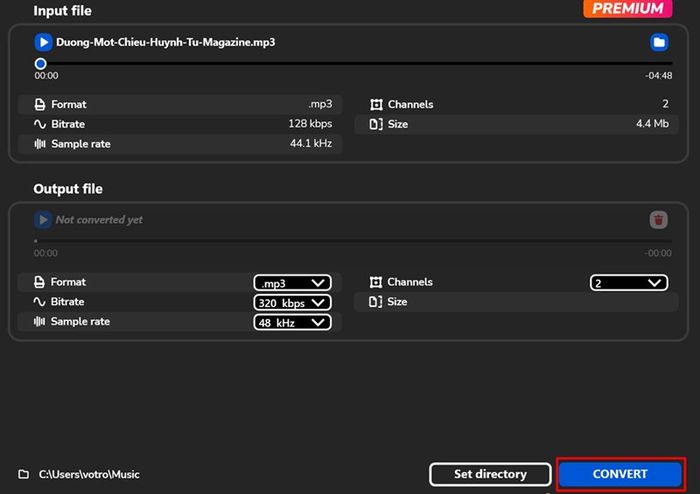Click the output Format file icon
Image resolution: width=700 pixels, height=494 pixels.
(39, 282)
